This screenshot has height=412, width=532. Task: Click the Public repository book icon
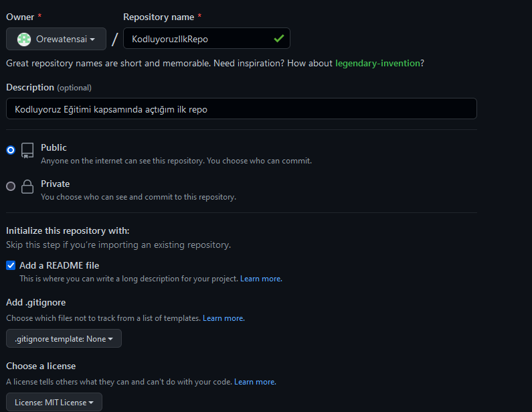tap(27, 151)
